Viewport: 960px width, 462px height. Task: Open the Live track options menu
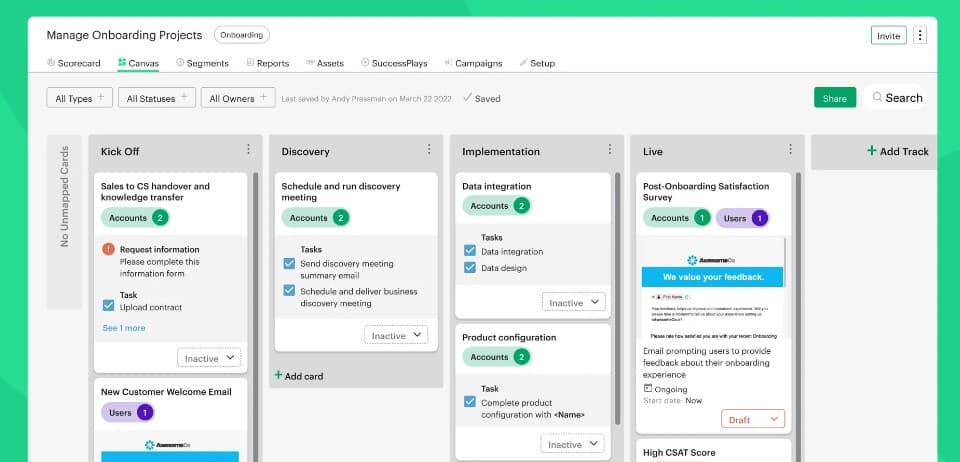pyautogui.click(x=790, y=149)
